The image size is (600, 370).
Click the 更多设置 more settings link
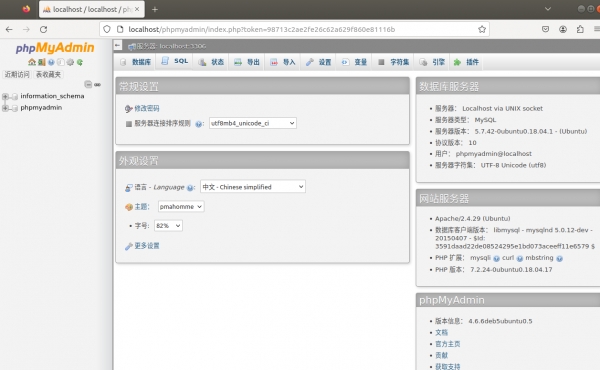point(147,246)
